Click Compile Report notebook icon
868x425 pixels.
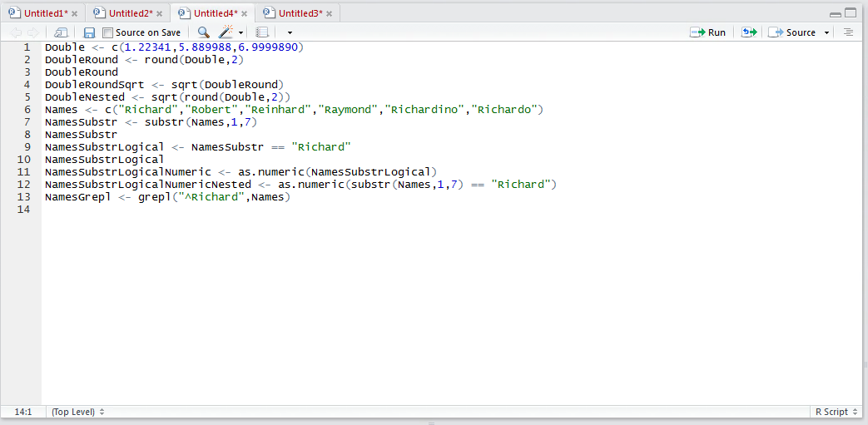pos(262,32)
